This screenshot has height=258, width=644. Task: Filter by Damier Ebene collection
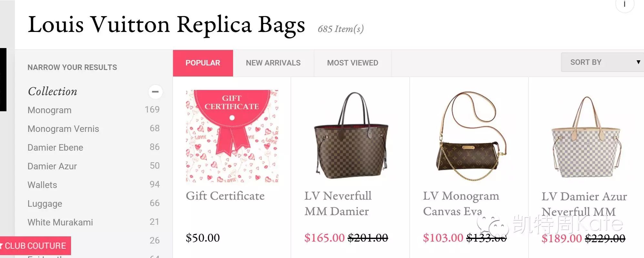55,147
